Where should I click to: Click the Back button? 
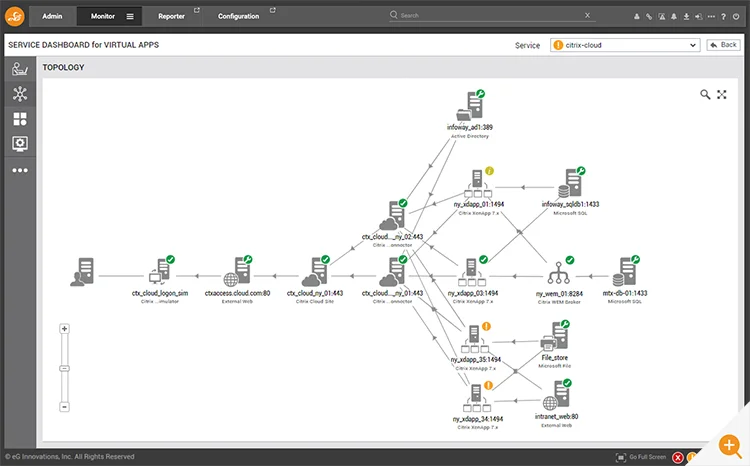[x=723, y=45]
